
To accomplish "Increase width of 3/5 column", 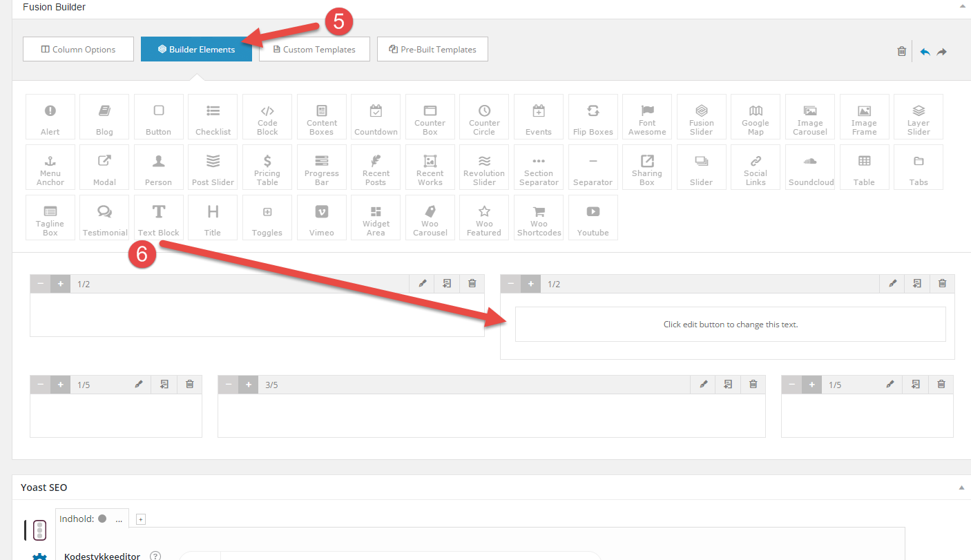I will 248,385.
